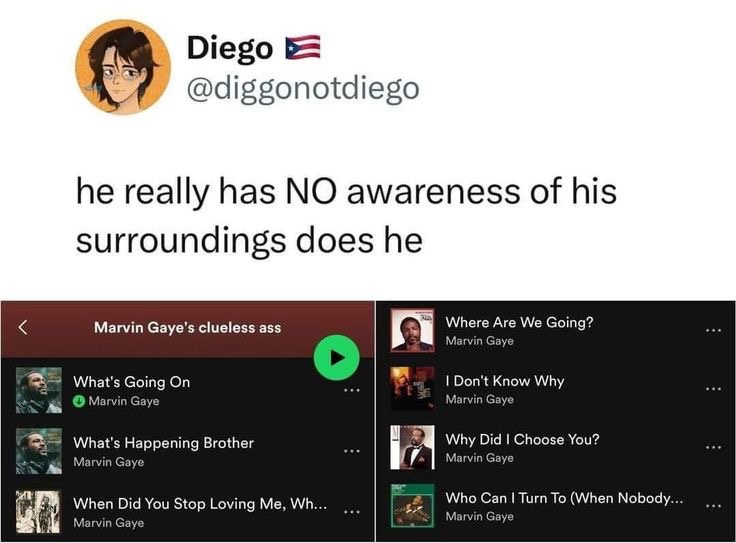Open album art for What's Happening Brother
736x543 pixels.
pos(38,451)
